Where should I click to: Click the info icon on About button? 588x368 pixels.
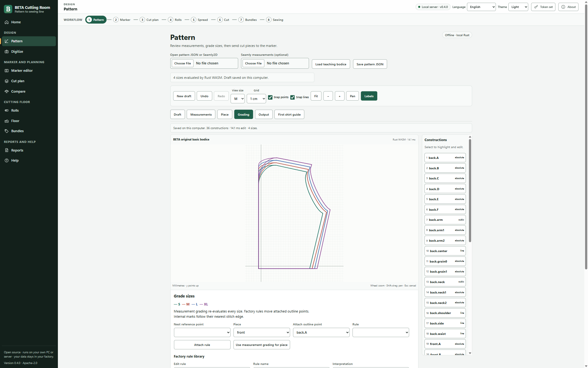[x=563, y=7]
